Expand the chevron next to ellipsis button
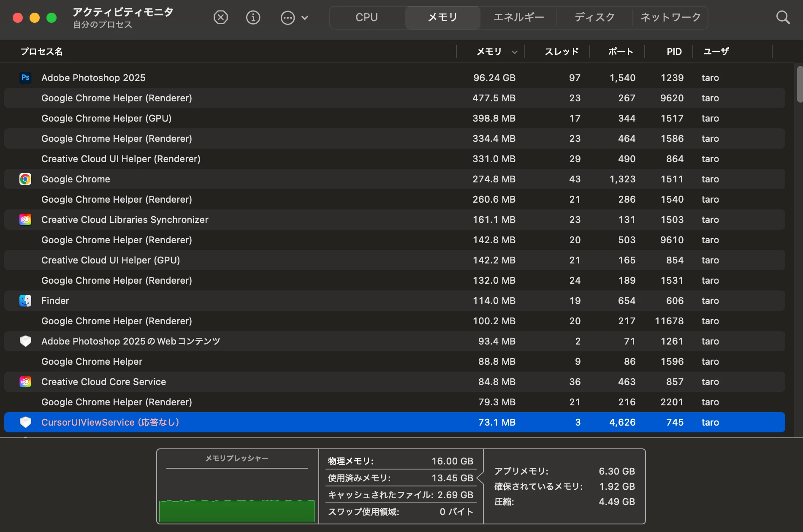803x532 pixels. tap(305, 18)
